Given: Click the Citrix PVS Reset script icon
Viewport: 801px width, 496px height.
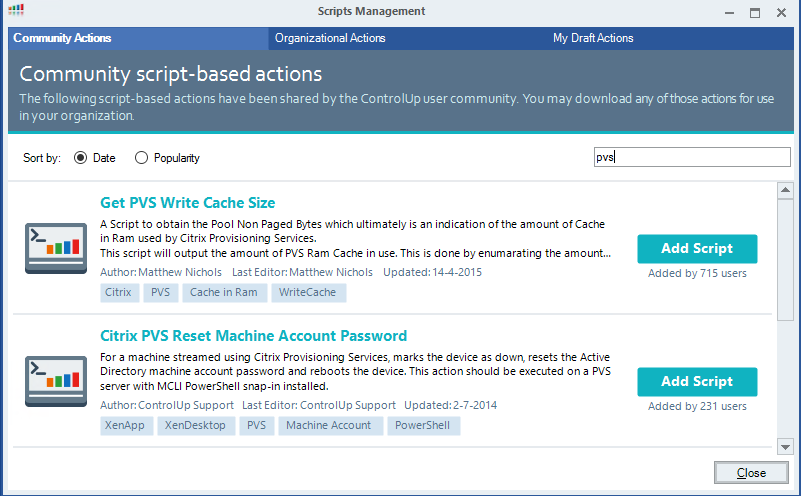Looking at the screenshot, I should click(56, 381).
